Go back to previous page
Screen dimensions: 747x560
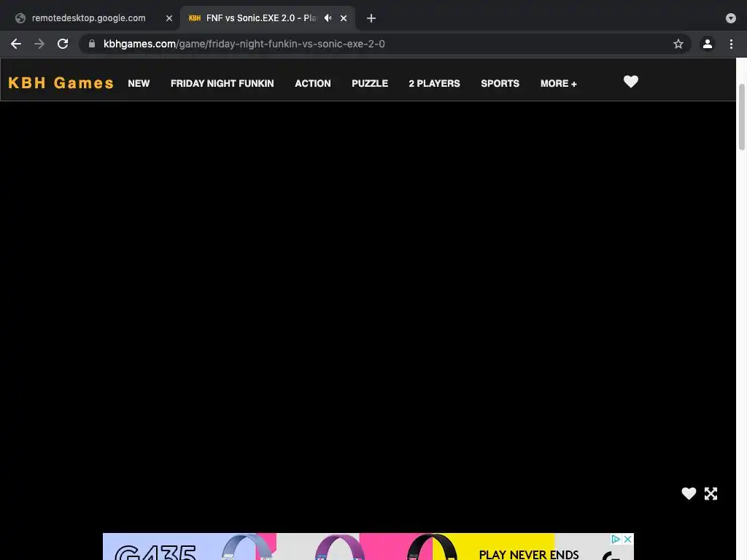click(x=16, y=44)
